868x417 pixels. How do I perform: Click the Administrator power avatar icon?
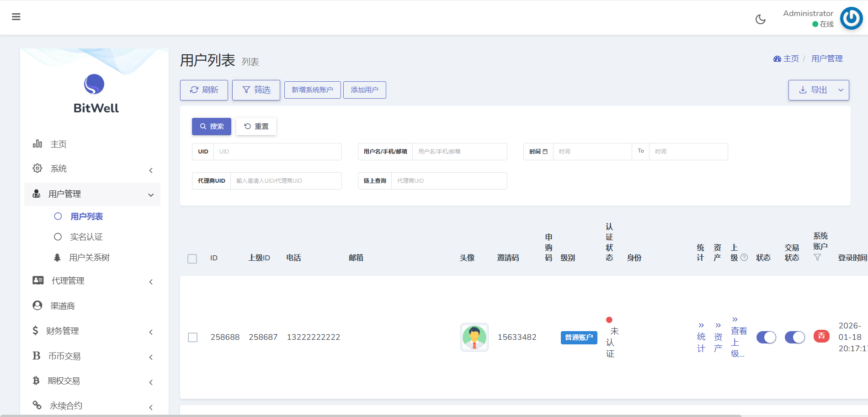click(x=851, y=18)
